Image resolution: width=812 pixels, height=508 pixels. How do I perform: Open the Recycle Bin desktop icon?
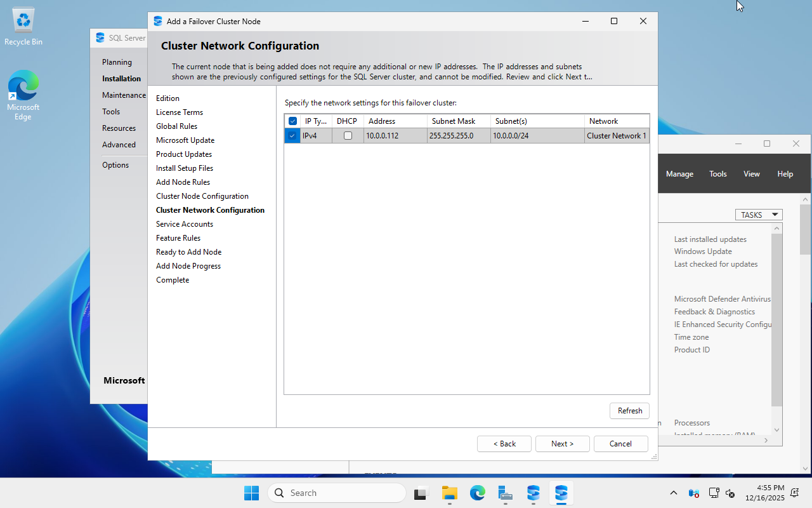23,27
